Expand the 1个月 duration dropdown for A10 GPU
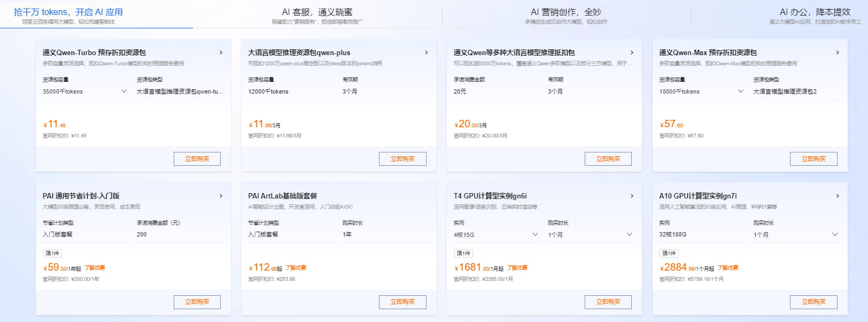 (x=796, y=235)
